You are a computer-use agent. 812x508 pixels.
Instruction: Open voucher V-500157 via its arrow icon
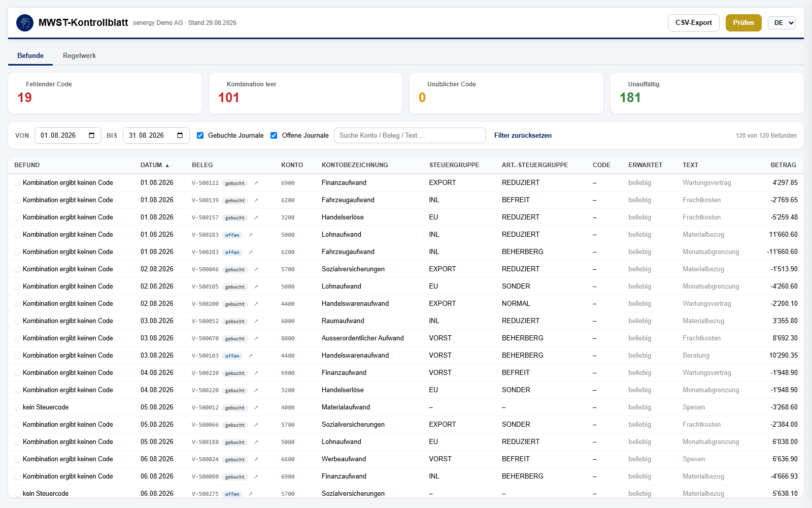tap(256, 218)
